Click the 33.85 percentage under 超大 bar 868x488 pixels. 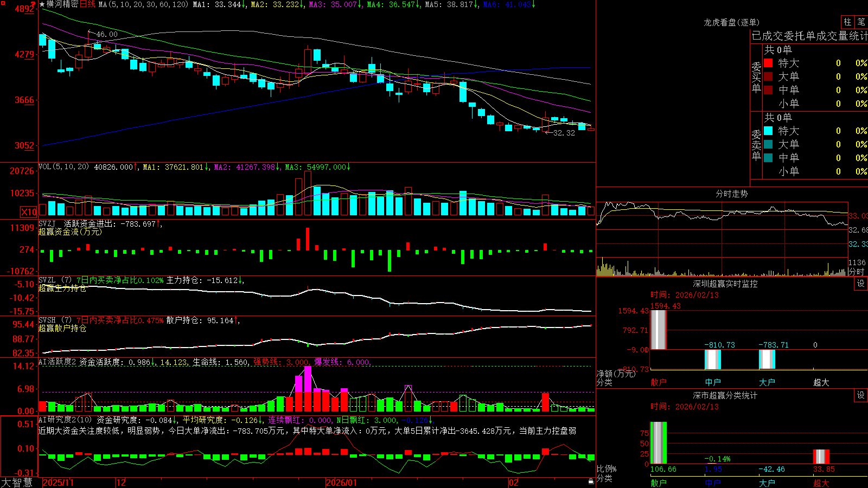click(824, 469)
